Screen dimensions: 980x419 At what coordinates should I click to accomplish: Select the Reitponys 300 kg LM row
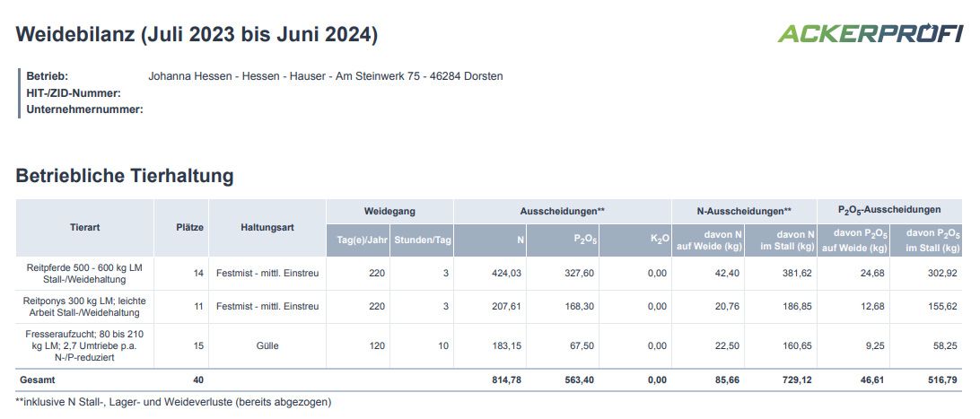coord(489,307)
